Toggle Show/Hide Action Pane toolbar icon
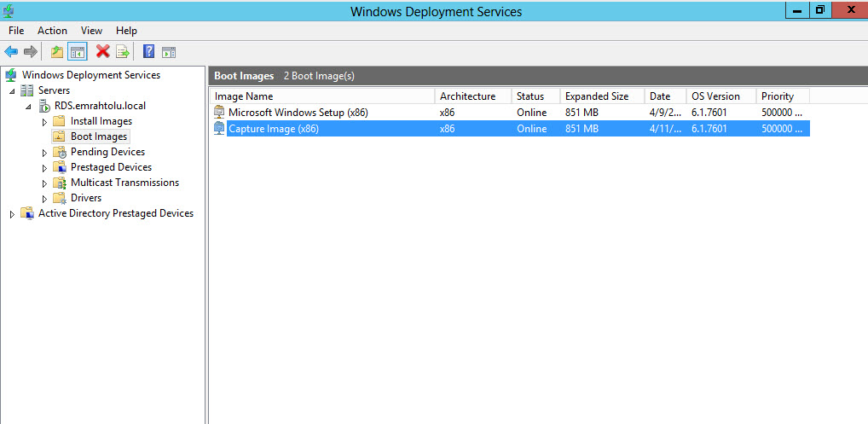The width and height of the screenshot is (868, 424). (169, 53)
